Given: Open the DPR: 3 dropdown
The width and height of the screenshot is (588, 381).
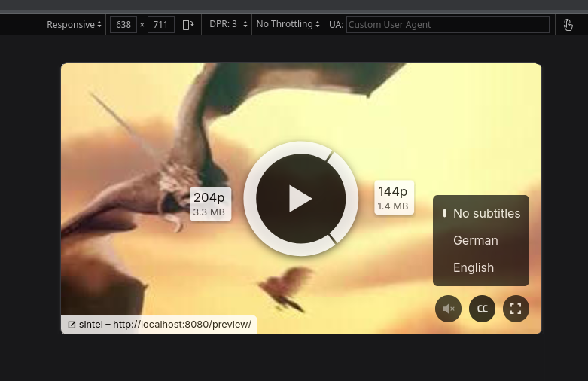Looking at the screenshot, I should [x=228, y=24].
